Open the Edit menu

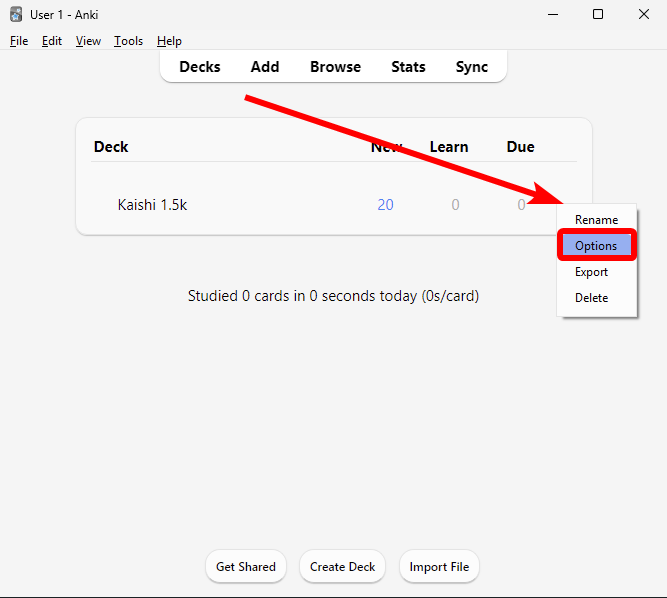[x=52, y=41]
